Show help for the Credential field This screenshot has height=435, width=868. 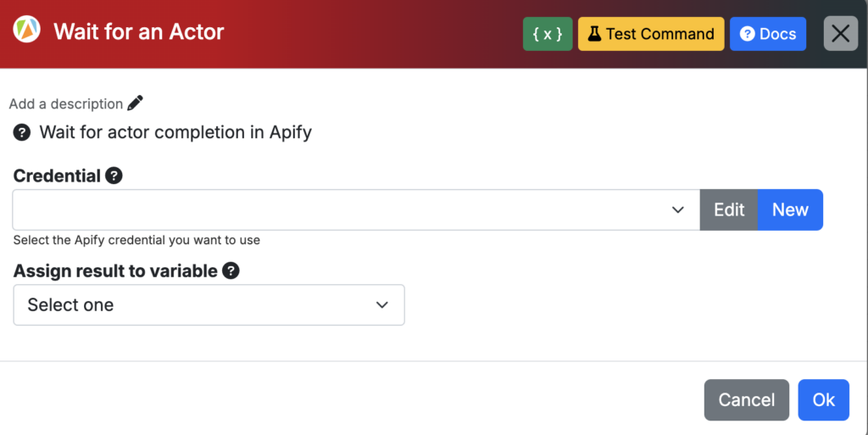[114, 176]
